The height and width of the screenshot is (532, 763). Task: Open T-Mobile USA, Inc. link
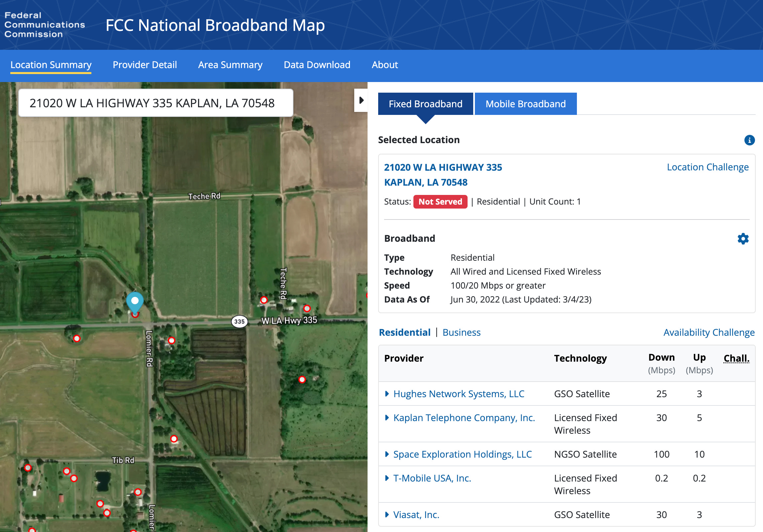(x=432, y=478)
